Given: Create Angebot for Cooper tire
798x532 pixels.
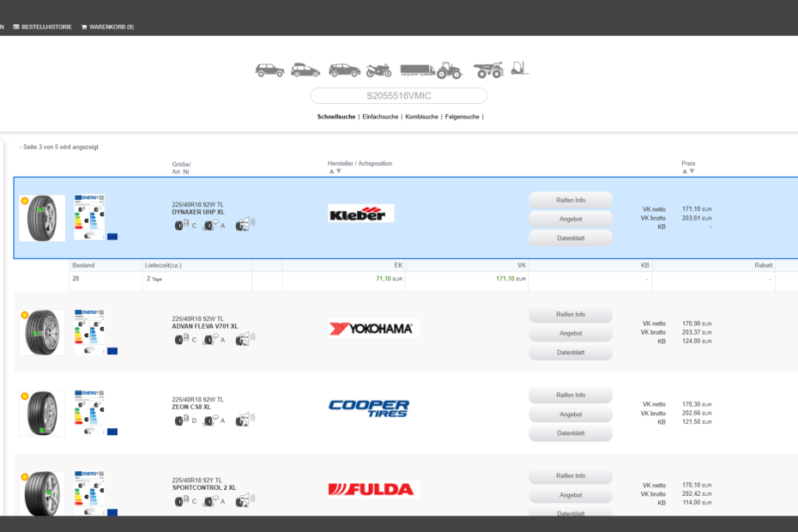Looking at the screenshot, I should tap(571, 414).
